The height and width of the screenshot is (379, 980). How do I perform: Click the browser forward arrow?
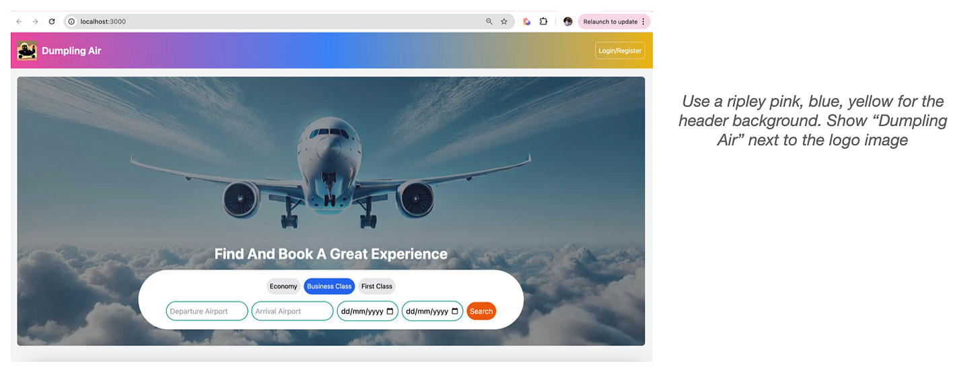click(35, 22)
